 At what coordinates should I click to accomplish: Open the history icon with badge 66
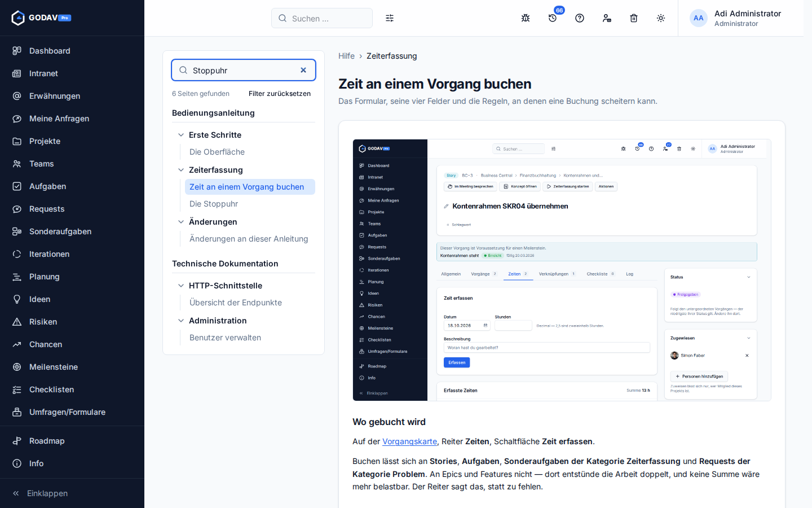coord(553,18)
